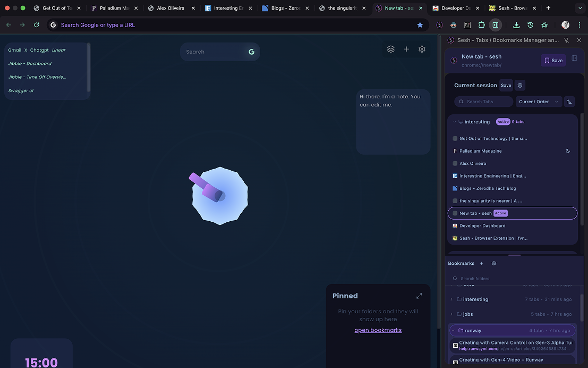The width and height of the screenshot is (588, 368).
Task: Select Developer Dashboard in session tab list
Action: pyautogui.click(x=482, y=226)
